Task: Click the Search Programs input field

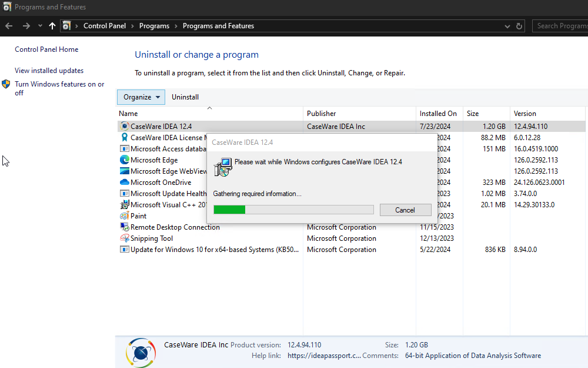Action: 560,26
